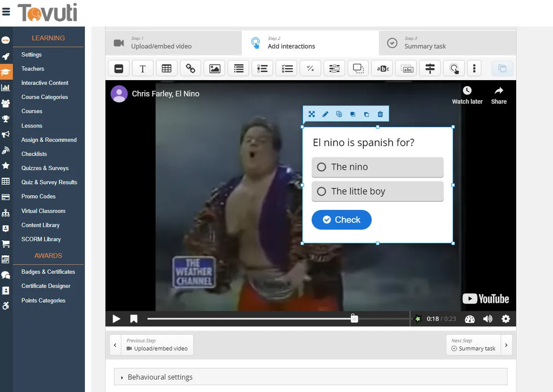
Task: Insert a Table interaction
Action: [x=166, y=69]
